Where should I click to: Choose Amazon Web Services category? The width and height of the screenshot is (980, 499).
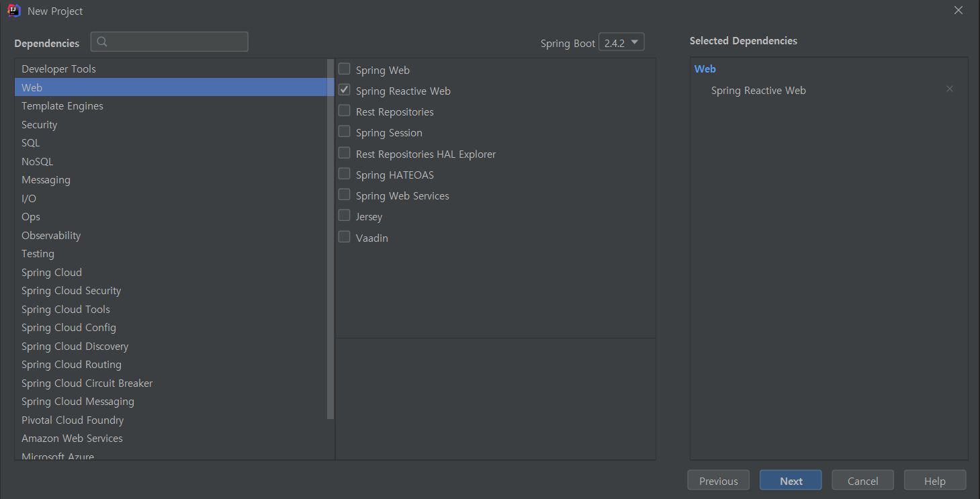(x=171, y=438)
